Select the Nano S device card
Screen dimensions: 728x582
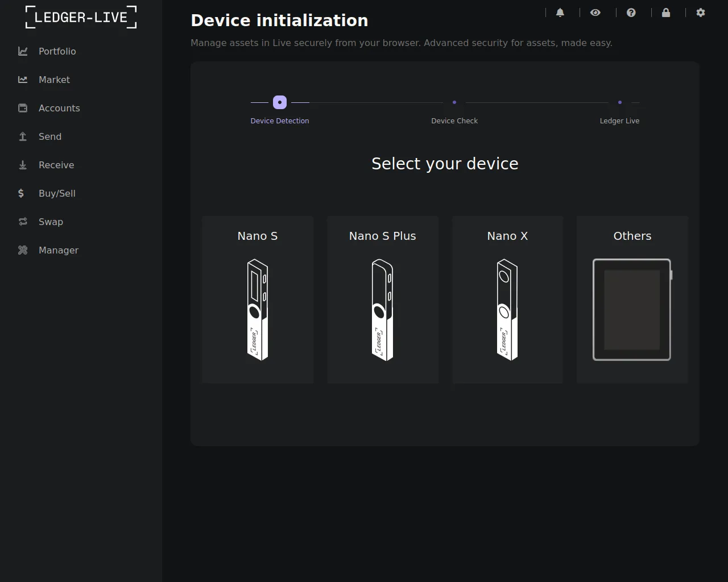[x=258, y=299]
